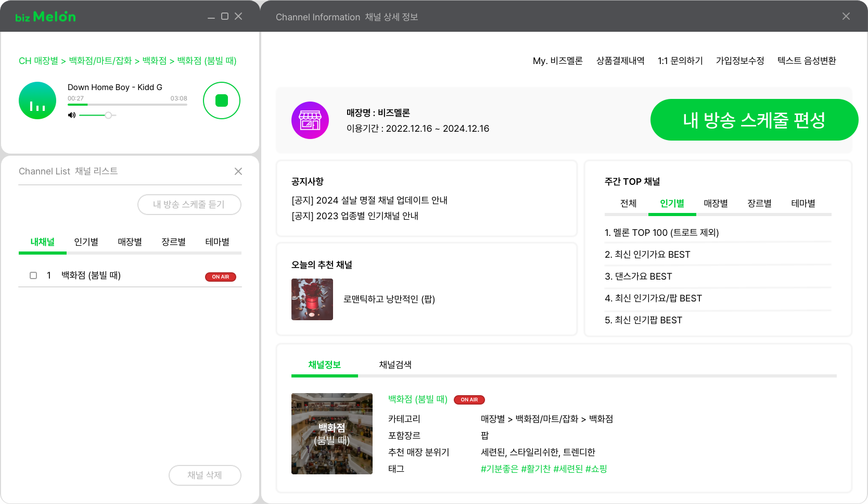Viewport: 868px width, 504px height.
Task: Click the #기분좋은 tag
Action: (x=500, y=469)
